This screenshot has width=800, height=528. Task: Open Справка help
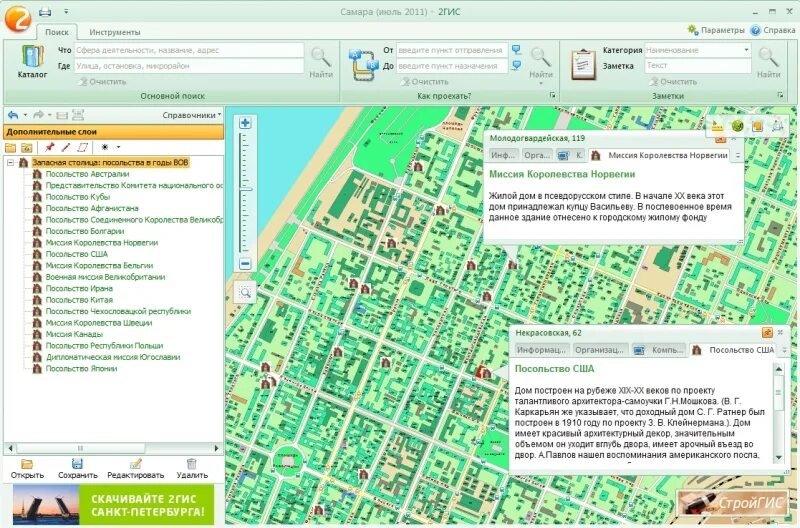tap(773, 30)
